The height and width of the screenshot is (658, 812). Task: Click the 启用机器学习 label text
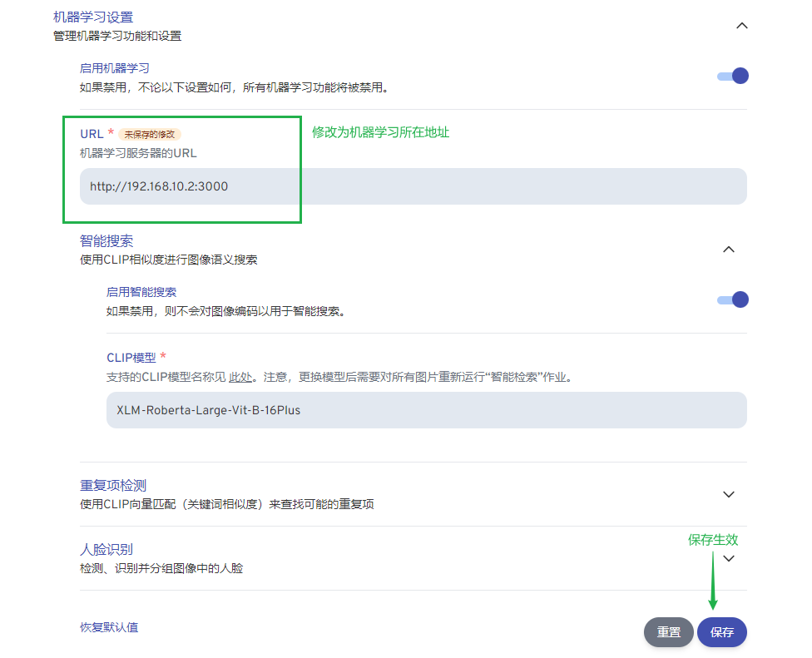pyautogui.click(x=114, y=68)
